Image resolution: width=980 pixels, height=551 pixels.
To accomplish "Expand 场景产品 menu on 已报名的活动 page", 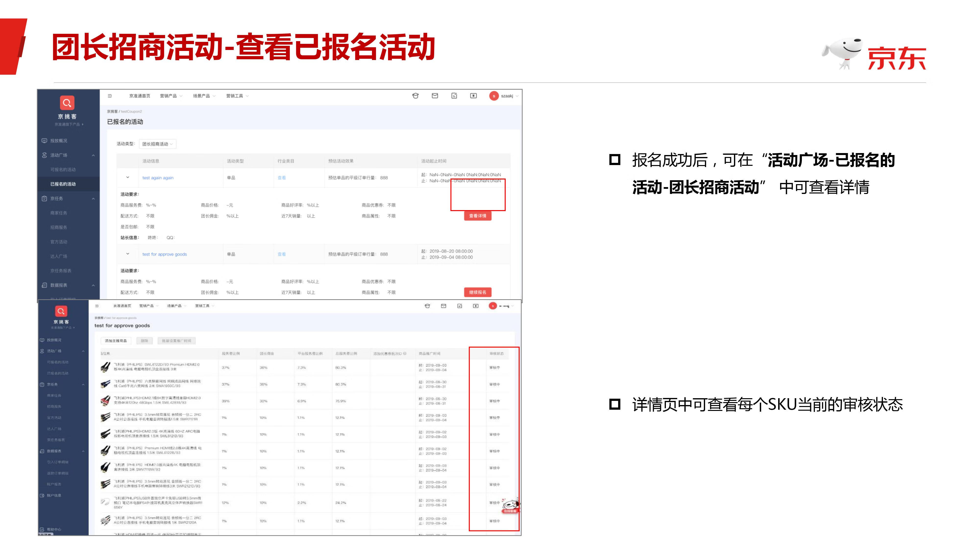I will coord(204,96).
